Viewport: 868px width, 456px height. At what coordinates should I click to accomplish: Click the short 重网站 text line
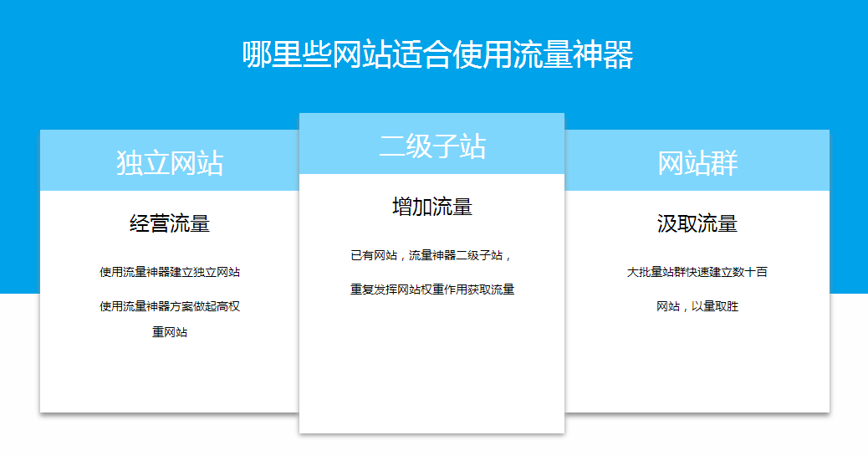(x=170, y=332)
